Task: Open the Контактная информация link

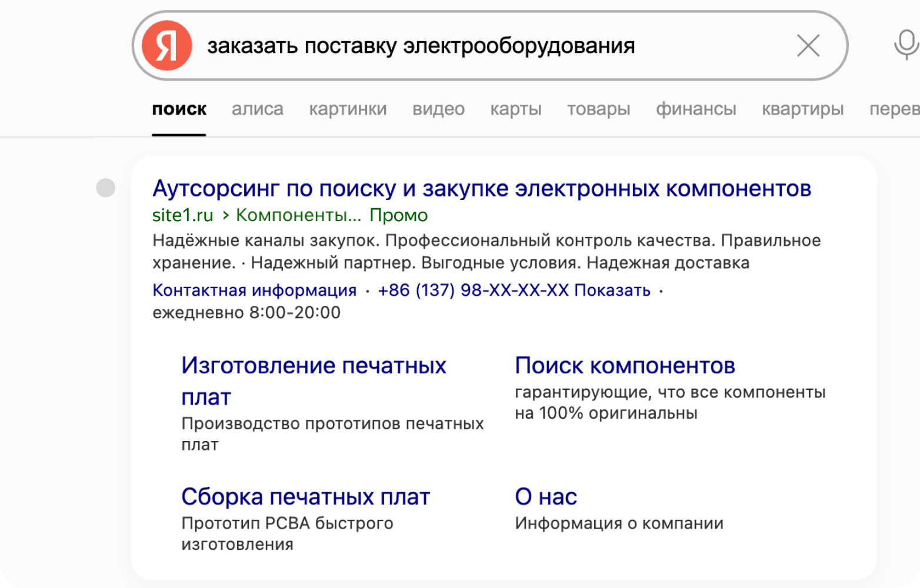Action: coord(254,290)
